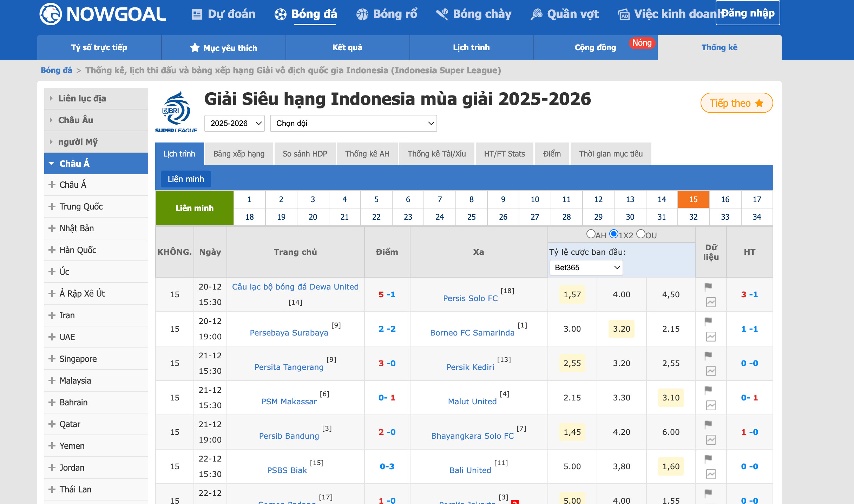Select the basketball icon in top navigation
854x504 pixels.
362,14
